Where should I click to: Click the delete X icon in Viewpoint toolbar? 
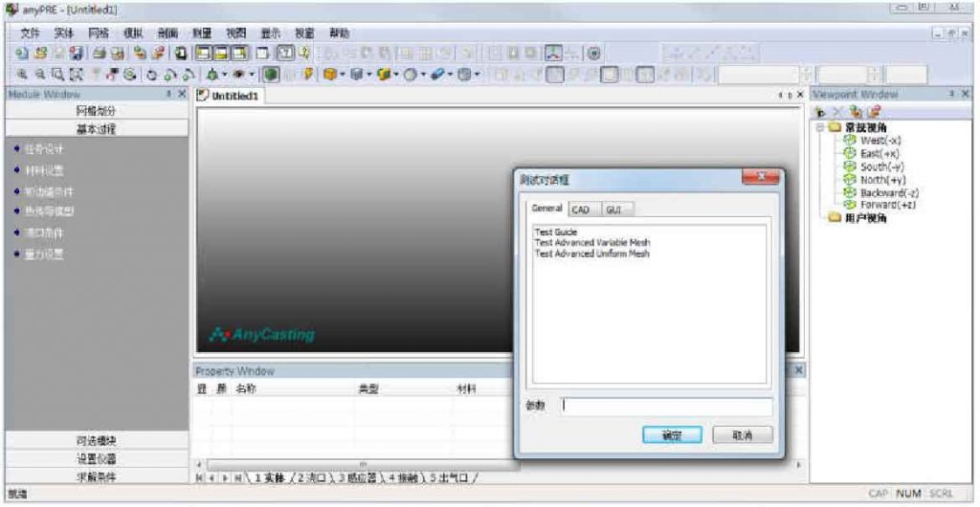[x=838, y=112]
